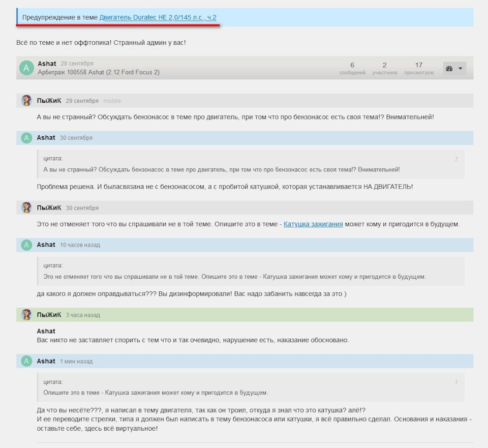Click Ashat avatar on 10 часов назад post
488x448 pixels.
26,245
